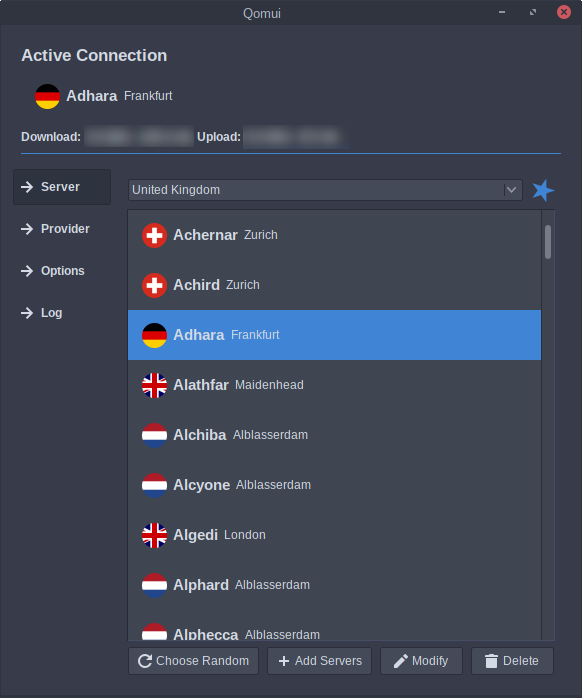
Task: Click the Alchiba Netherlands flag icon
Action: click(155, 435)
